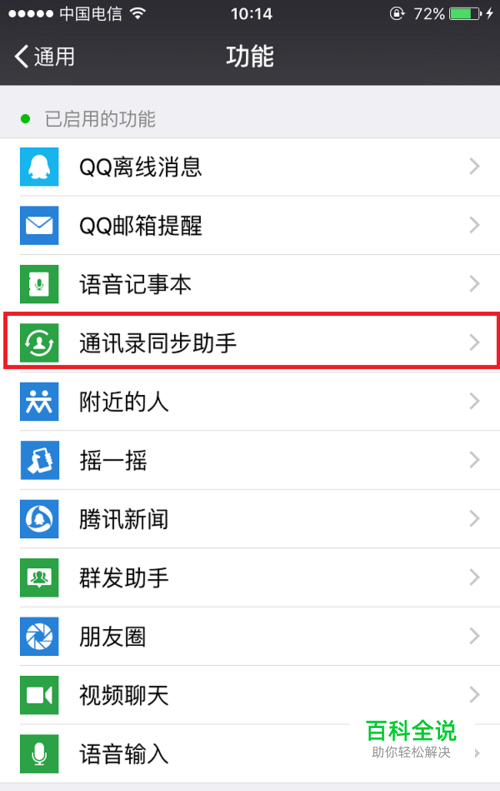Screen dimensions: 500x791
Task: Open 视频聊天 via its right chevron
Action: coord(474,695)
